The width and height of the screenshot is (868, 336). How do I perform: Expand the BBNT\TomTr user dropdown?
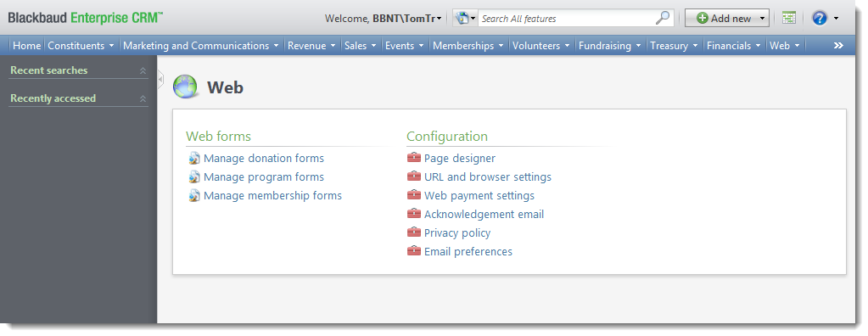(439, 19)
